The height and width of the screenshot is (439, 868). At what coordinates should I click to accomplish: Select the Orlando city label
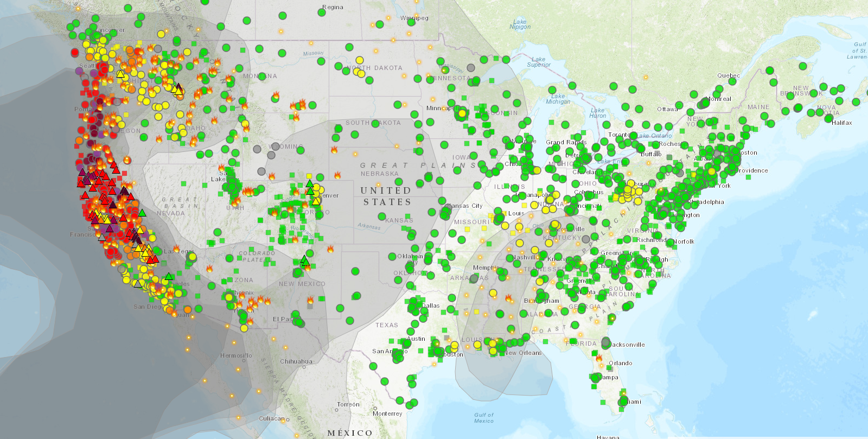[x=620, y=363]
